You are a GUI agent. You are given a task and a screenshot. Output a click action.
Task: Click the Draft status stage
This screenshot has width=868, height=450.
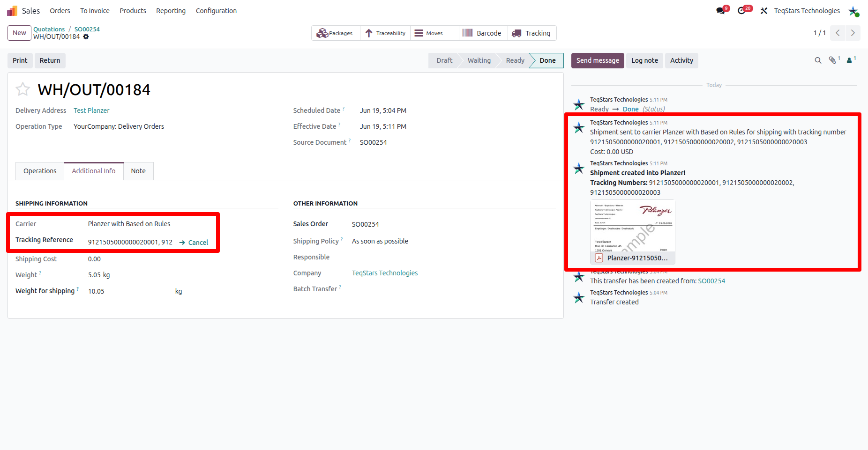(444, 60)
